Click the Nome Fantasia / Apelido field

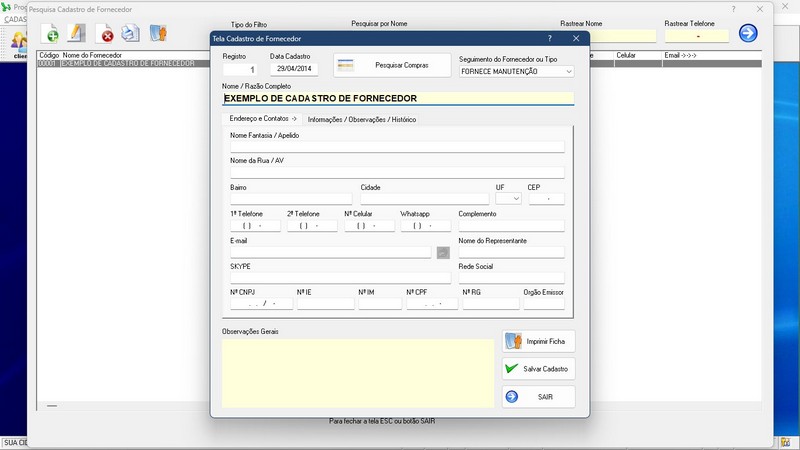click(397, 147)
